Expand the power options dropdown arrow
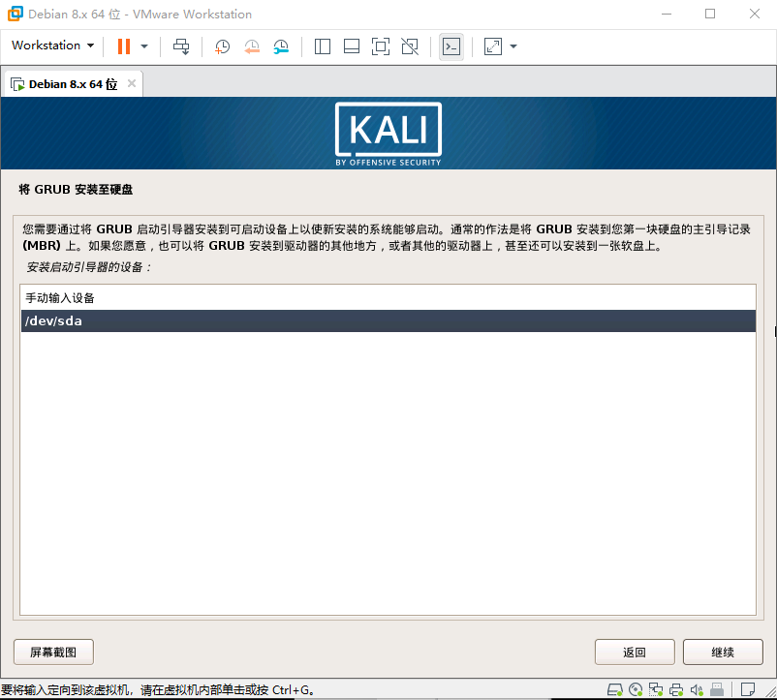777x700 pixels. [144, 46]
